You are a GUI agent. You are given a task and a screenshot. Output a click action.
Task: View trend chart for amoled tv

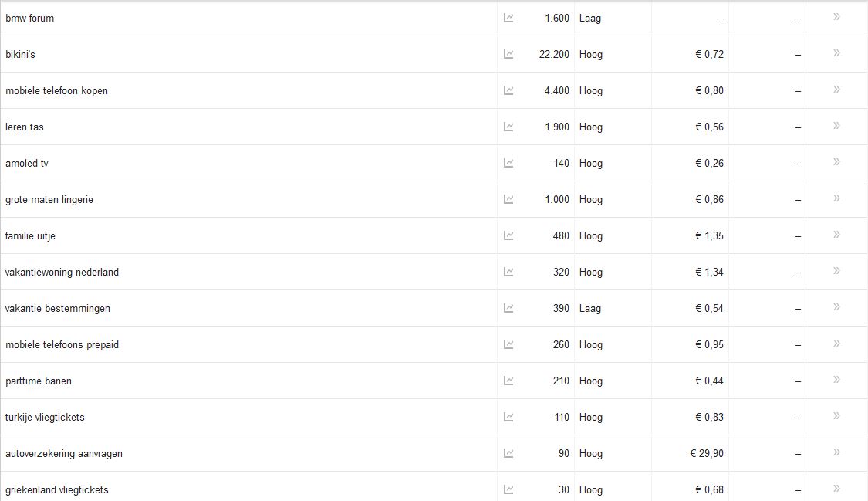click(508, 164)
